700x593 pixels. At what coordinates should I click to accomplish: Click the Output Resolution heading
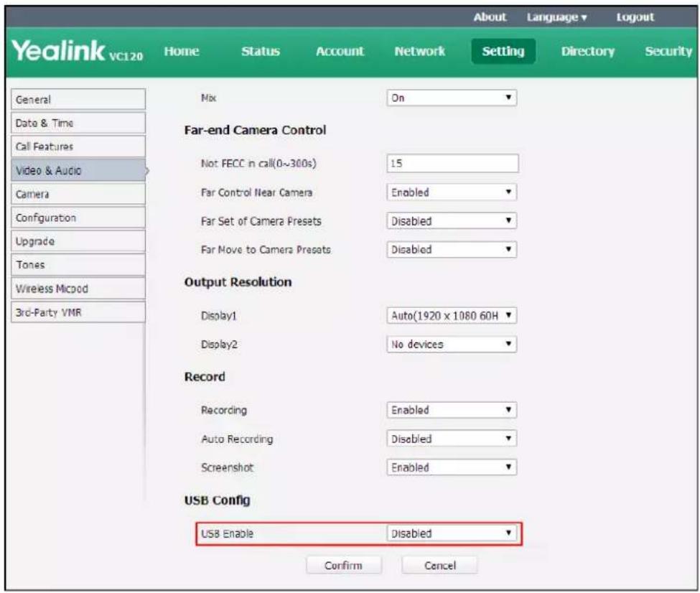coord(238,282)
